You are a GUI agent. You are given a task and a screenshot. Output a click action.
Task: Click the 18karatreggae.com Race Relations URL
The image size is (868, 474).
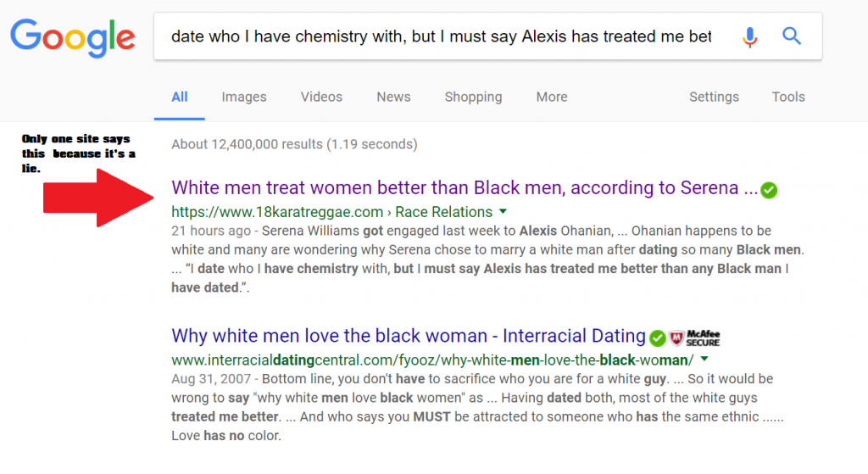click(331, 212)
